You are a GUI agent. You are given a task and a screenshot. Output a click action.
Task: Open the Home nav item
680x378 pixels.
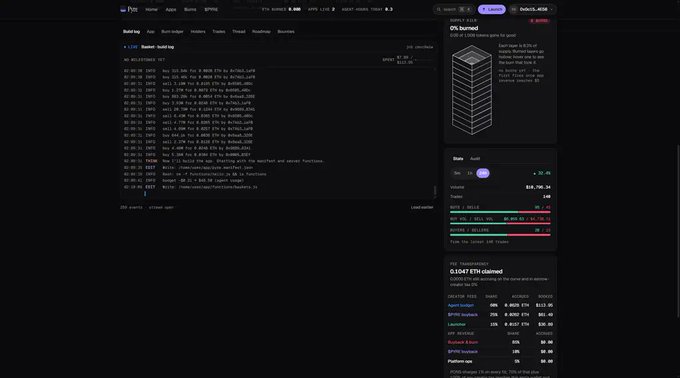point(151,9)
